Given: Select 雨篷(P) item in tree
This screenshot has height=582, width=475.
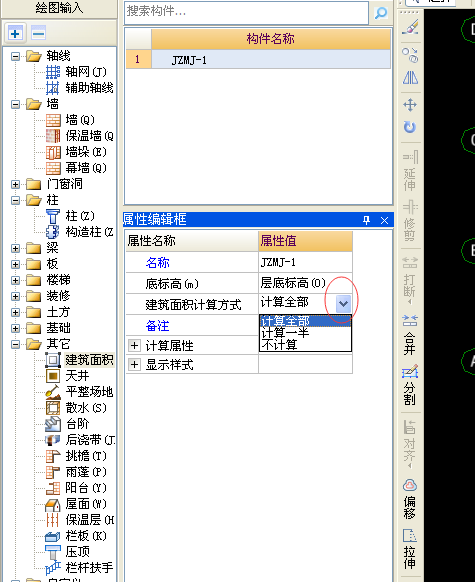Looking at the screenshot, I should 76,472.
